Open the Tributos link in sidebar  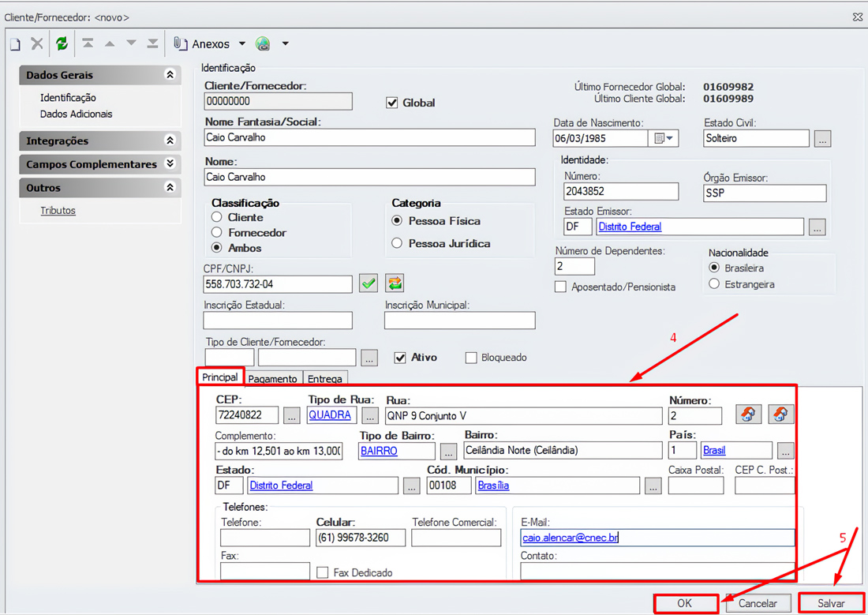(58, 211)
